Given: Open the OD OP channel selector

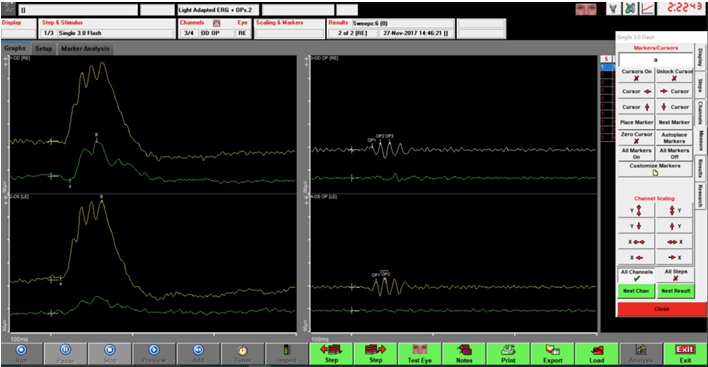Looking at the screenshot, I should tap(217, 33).
